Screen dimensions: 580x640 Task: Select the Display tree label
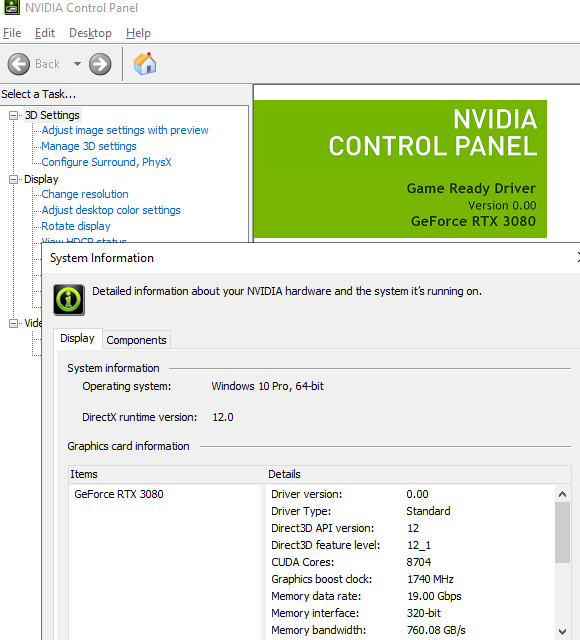click(41, 179)
